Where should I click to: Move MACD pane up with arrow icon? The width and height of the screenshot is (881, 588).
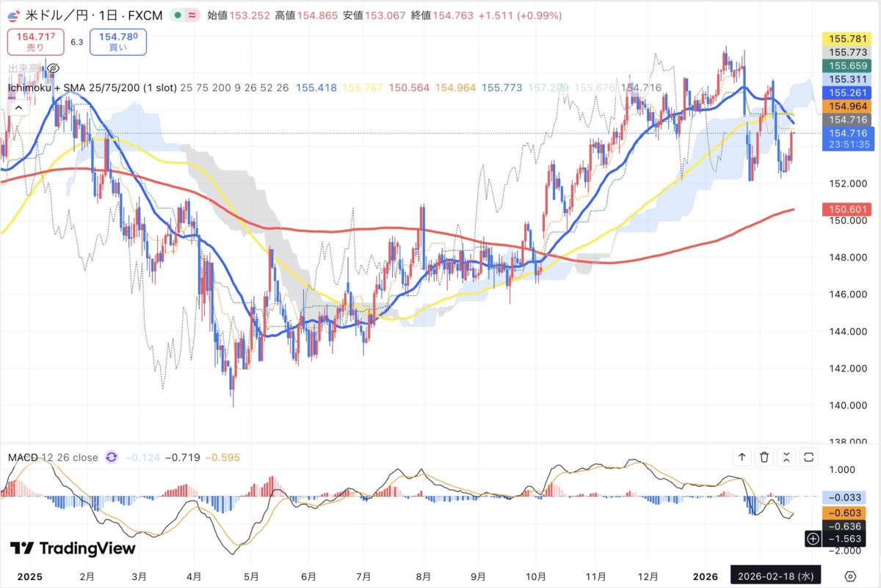coord(742,457)
